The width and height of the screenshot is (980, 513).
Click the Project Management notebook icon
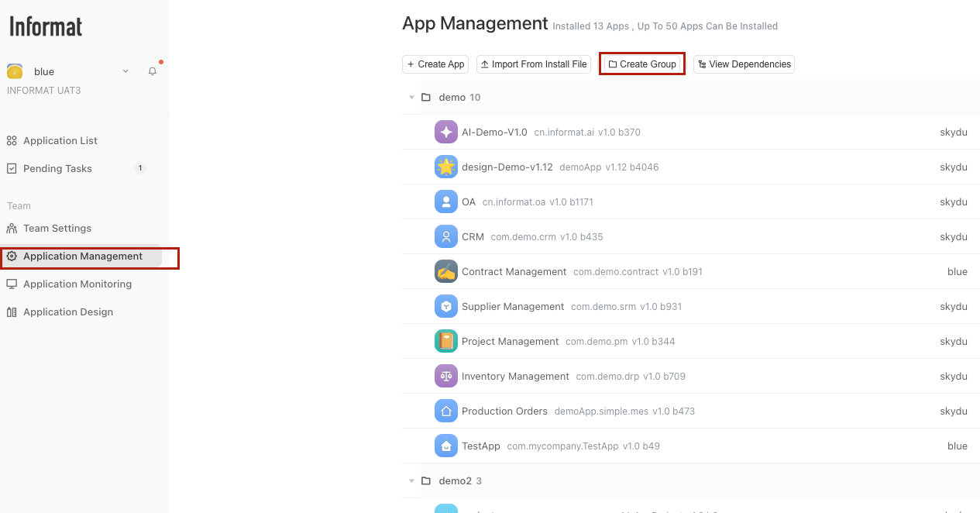point(446,342)
